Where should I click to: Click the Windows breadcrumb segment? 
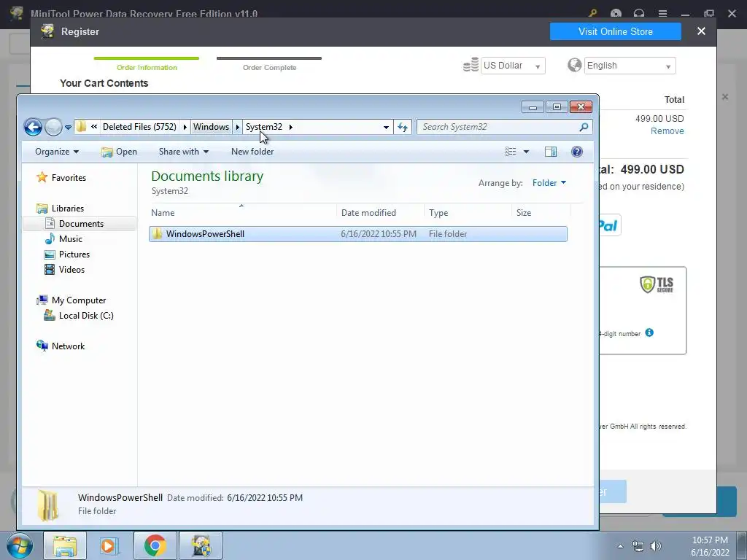pos(211,127)
